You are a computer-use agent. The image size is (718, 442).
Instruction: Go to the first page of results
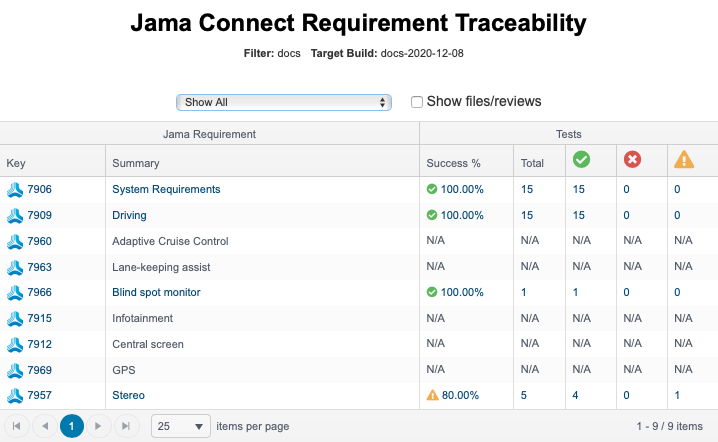click(x=17, y=426)
